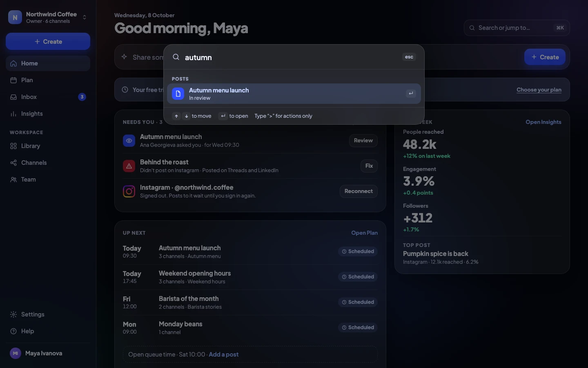Open Maya Ivanova's profile avatar
This screenshot has width=588, height=368.
pyautogui.click(x=16, y=353)
